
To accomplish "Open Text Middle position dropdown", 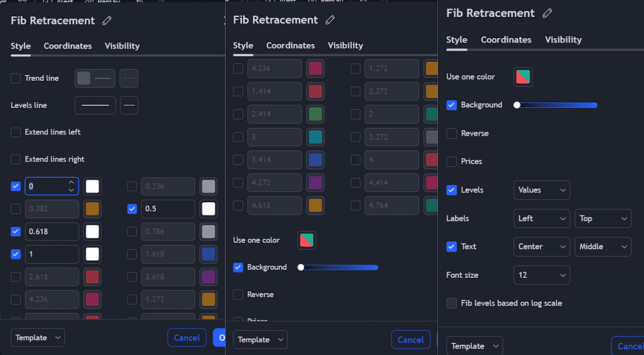I will click(603, 246).
